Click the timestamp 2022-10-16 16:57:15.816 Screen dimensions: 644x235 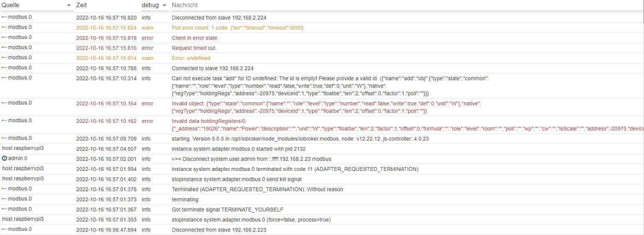click(x=106, y=48)
